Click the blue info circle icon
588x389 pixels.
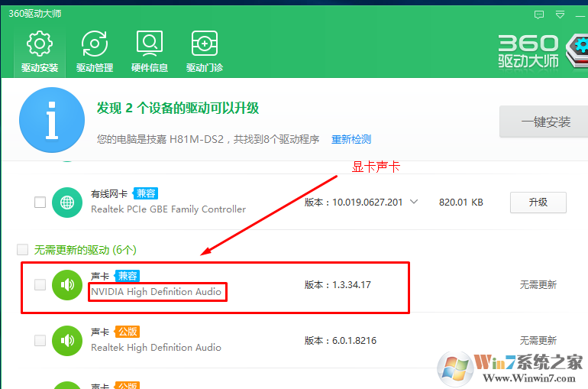click(x=52, y=120)
